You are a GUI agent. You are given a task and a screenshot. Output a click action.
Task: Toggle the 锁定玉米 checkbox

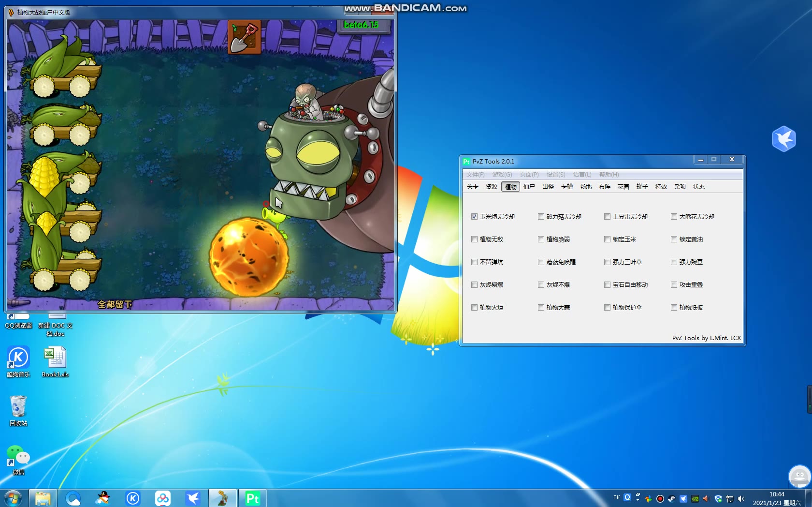tap(607, 239)
